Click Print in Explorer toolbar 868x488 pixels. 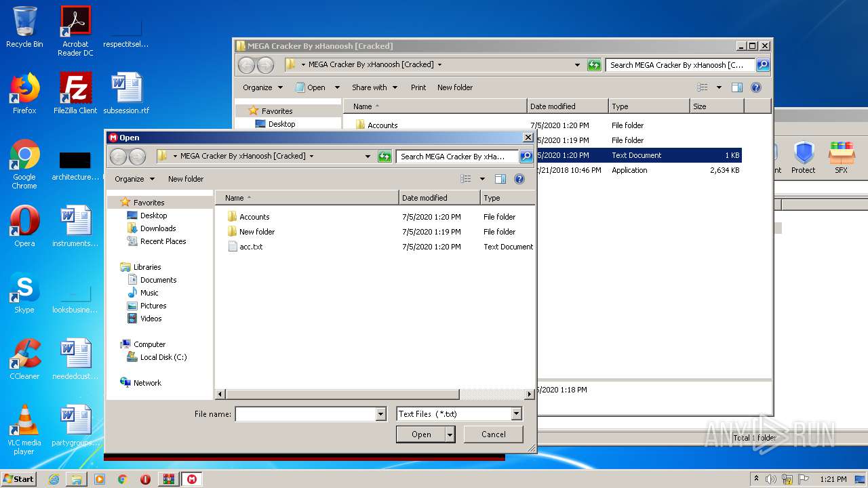click(418, 87)
